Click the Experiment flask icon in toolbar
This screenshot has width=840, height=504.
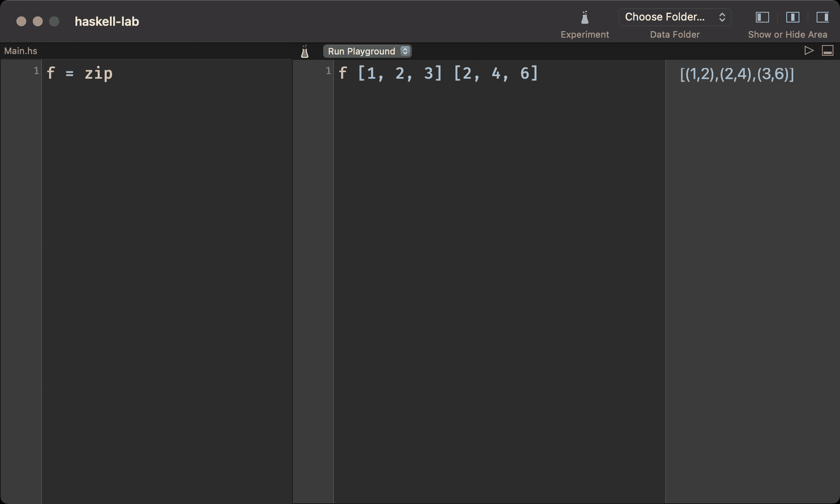(584, 17)
